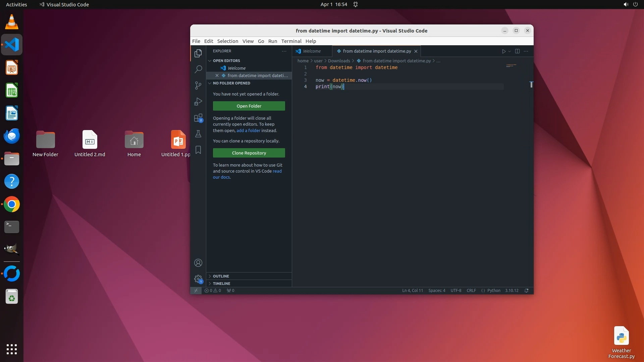Viewport: 644px width, 362px height.
Task: Click the Accounts icon in activity bar
Action: pyautogui.click(x=198, y=263)
